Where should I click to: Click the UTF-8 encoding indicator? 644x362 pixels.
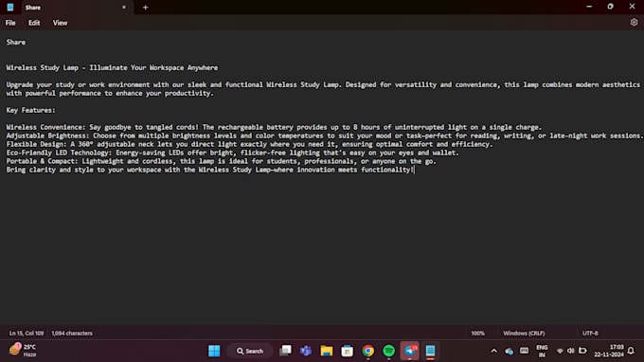point(590,334)
